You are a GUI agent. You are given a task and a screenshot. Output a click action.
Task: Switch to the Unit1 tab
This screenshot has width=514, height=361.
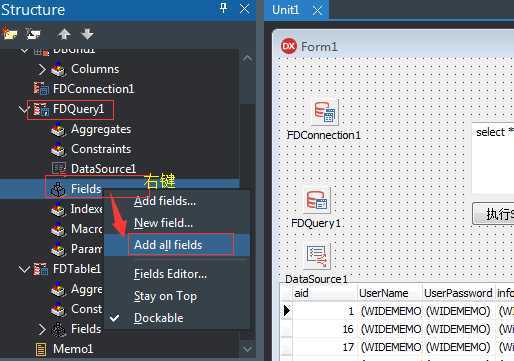[285, 10]
